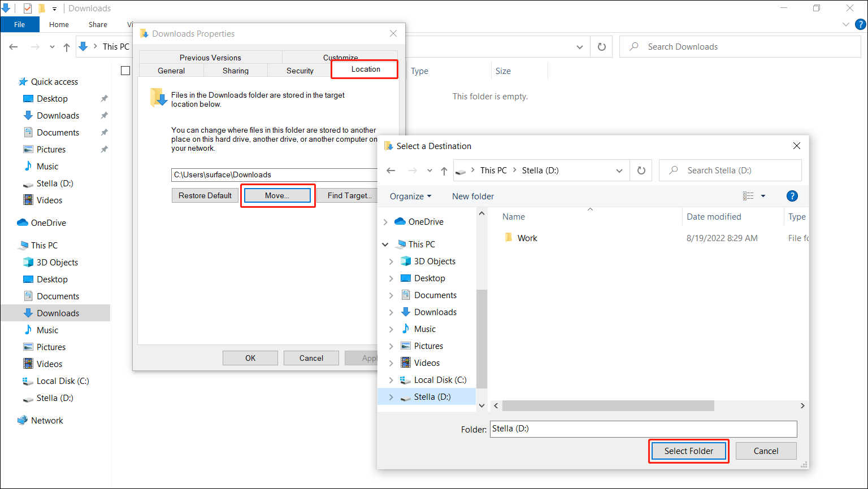Click OK in Downloads Properties dialog
This screenshot has width=868, height=489.
[x=250, y=358]
